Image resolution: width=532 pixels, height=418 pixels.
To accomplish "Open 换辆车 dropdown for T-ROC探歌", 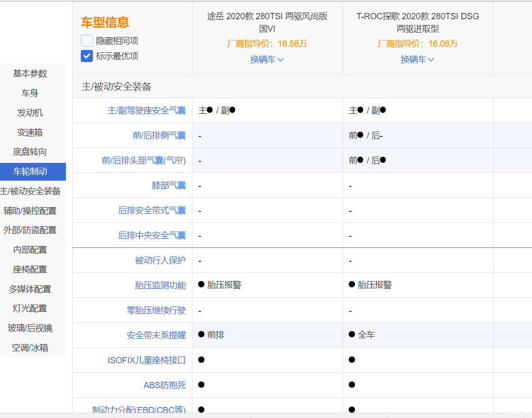I will point(418,60).
